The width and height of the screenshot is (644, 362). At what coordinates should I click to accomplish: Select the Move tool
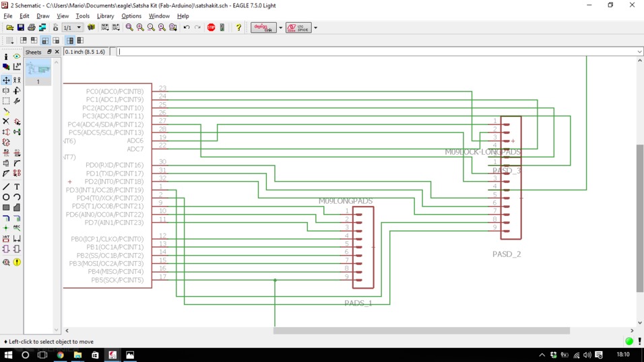[x=6, y=80]
